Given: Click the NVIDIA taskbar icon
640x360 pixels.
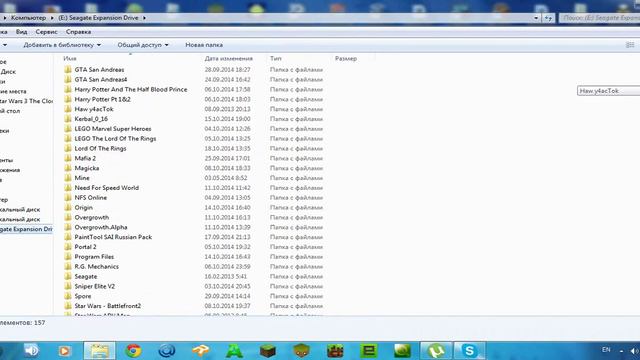Looking at the screenshot, I should (402, 351).
